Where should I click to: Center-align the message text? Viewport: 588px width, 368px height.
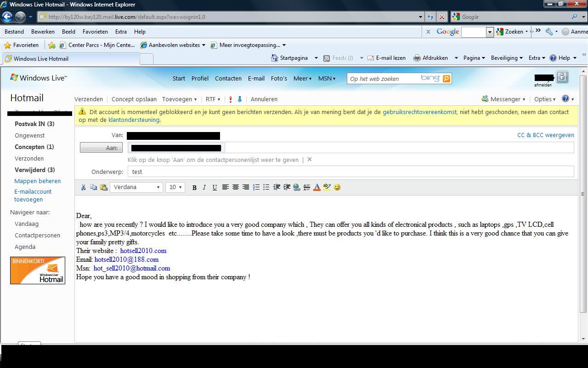point(236,187)
